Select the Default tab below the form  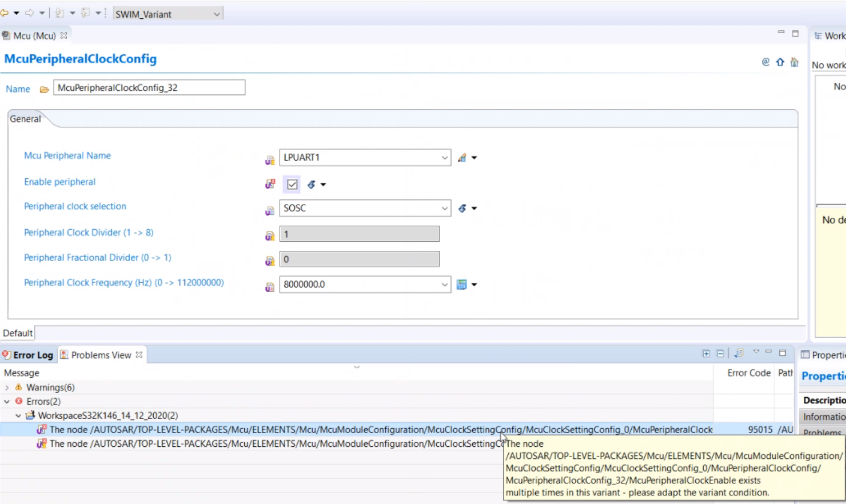pos(17,333)
